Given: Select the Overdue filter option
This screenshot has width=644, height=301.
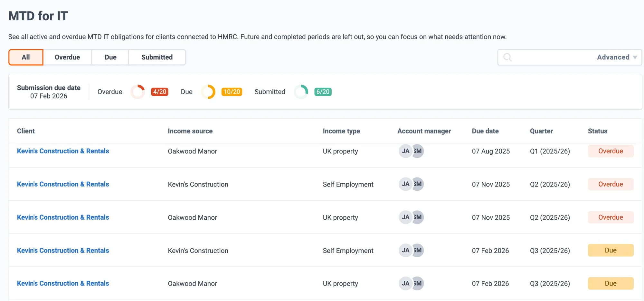Looking at the screenshot, I should [x=67, y=57].
